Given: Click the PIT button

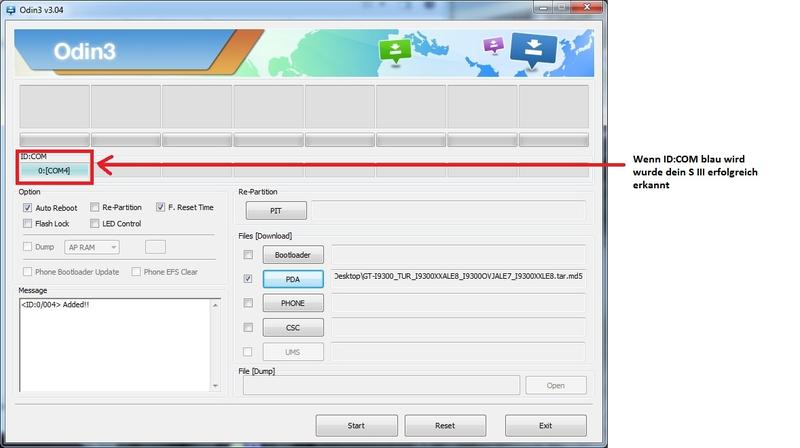Looking at the screenshot, I should (x=274, y=211).
